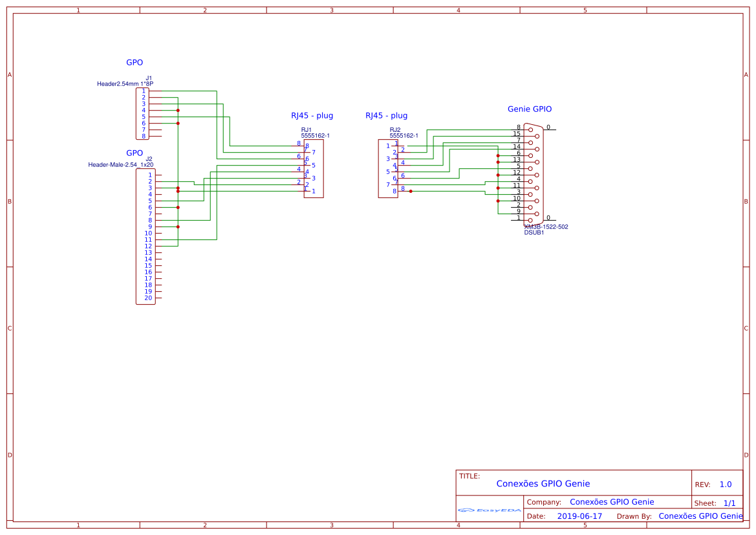Click the date 2019-06-17 field
The image size is (756, 535).
579,516
